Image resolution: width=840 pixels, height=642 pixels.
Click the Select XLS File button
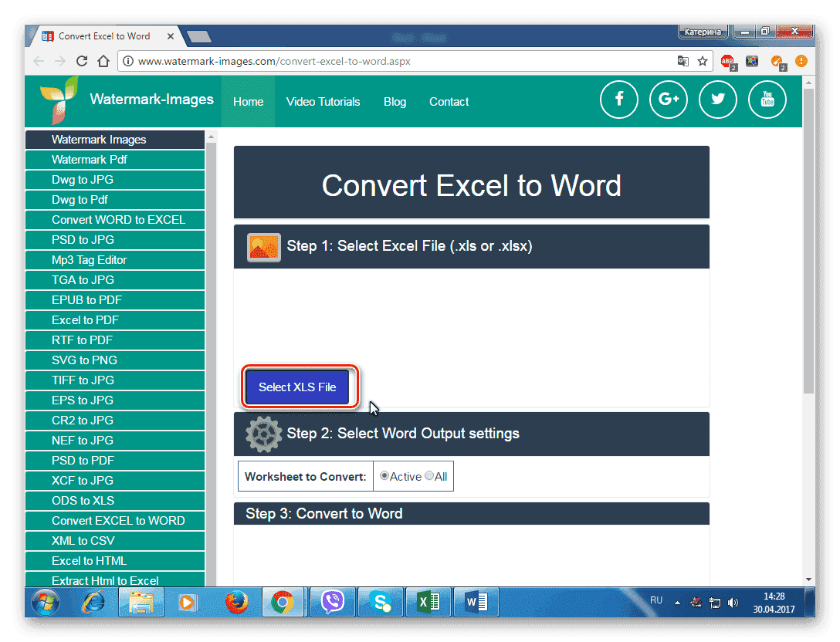point(297,387)
